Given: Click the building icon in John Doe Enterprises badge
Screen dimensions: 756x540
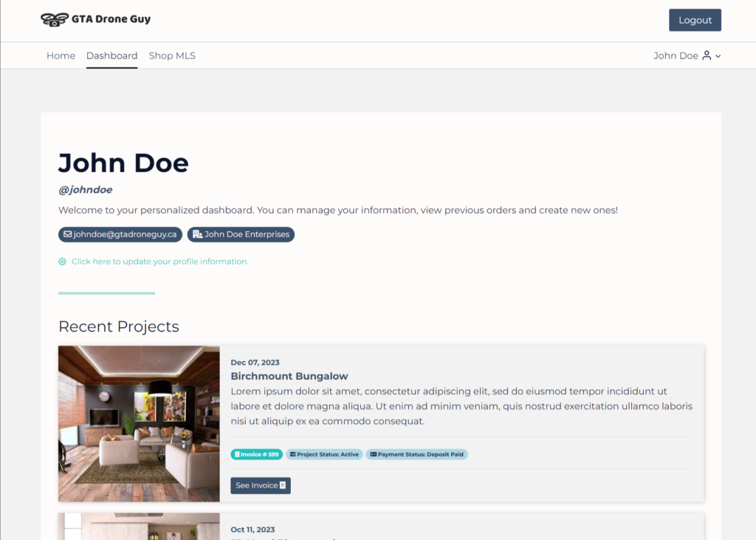Looking at the screenshot, I should (197, 234).
